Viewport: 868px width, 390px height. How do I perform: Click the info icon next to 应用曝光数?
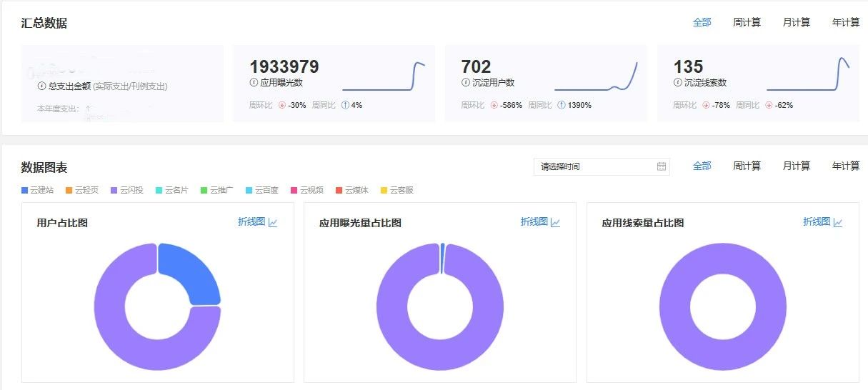point(254,83)
